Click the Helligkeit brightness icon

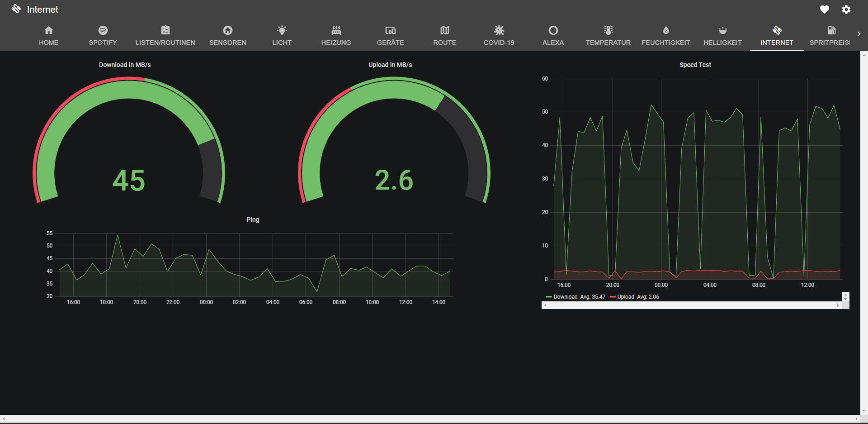pos(723,30)
